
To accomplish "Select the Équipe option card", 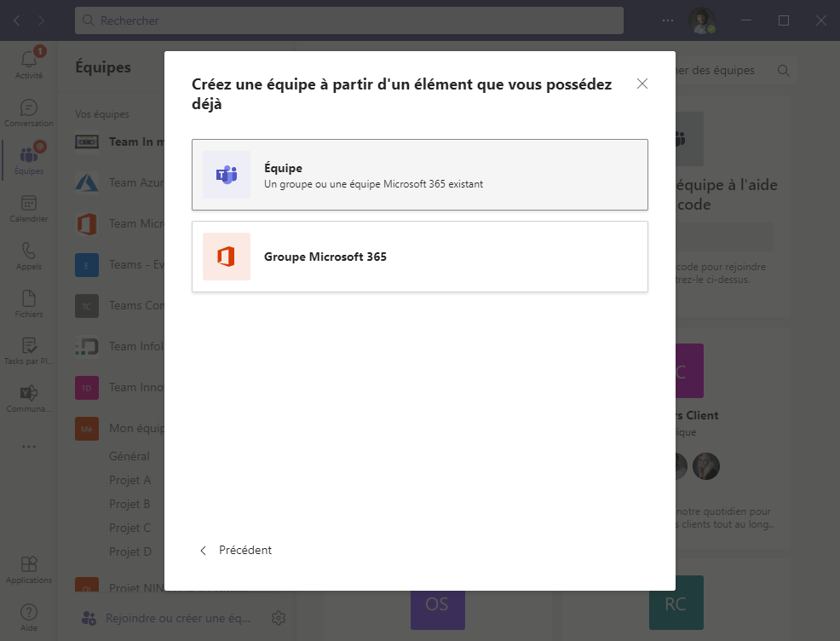I will 419,175.
